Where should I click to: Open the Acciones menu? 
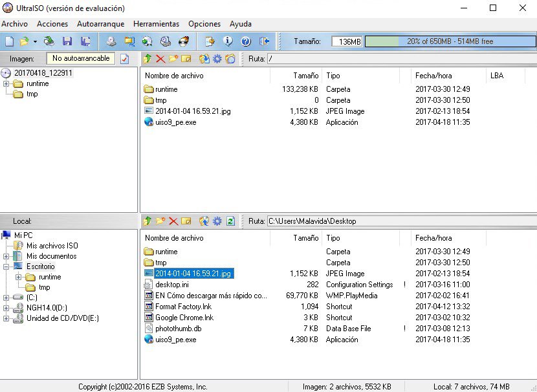(x=52, y=24)
